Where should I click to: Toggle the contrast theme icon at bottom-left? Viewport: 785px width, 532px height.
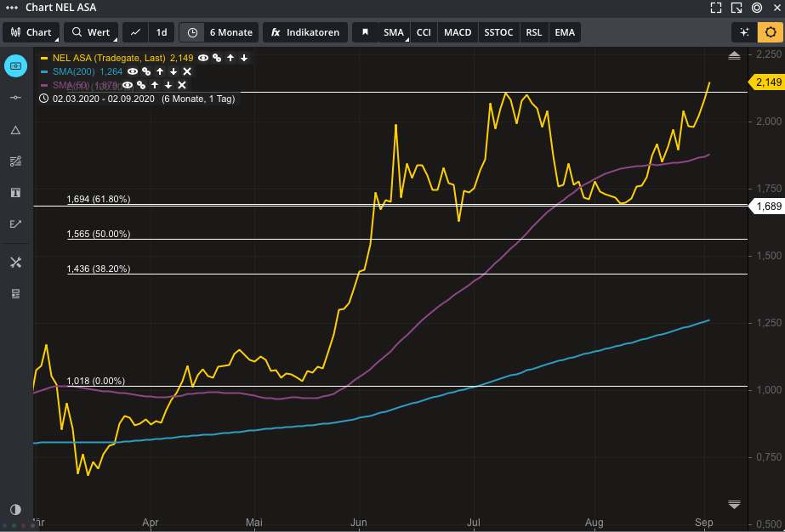coord(15,509)
